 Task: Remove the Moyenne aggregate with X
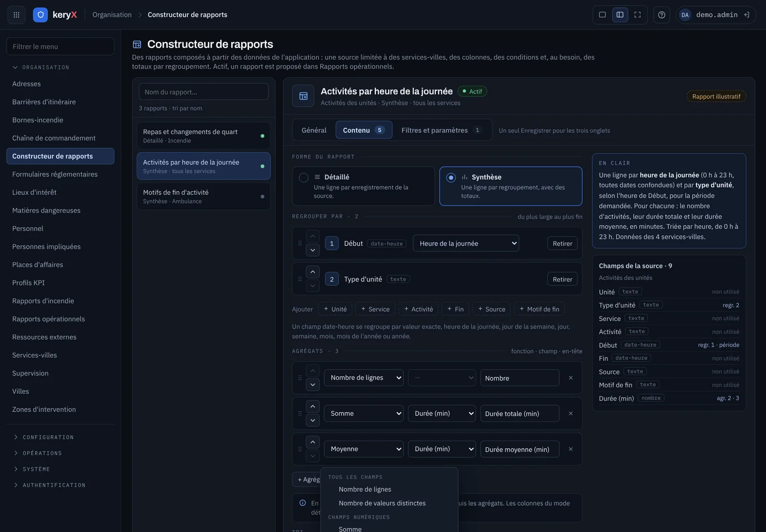(571, 449)
